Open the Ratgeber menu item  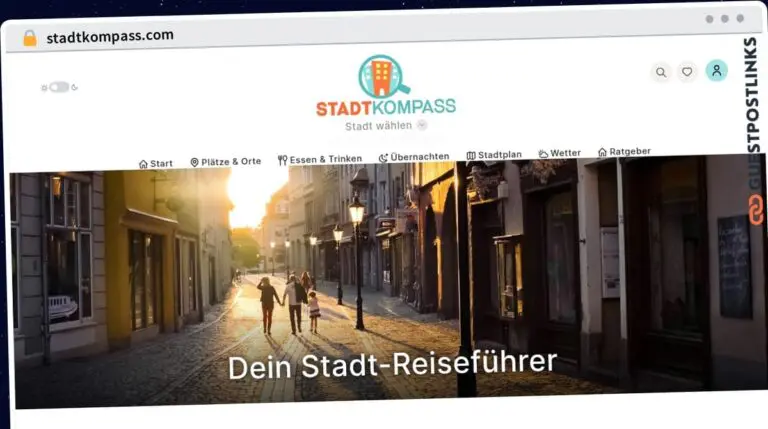[624, 151]
